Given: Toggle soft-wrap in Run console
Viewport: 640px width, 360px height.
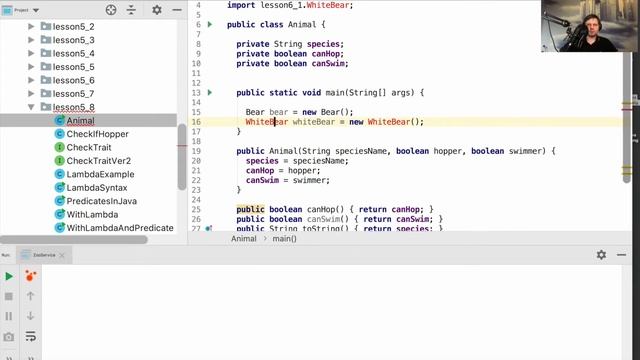Looking at the screenshot, I should tap(31, 336).
